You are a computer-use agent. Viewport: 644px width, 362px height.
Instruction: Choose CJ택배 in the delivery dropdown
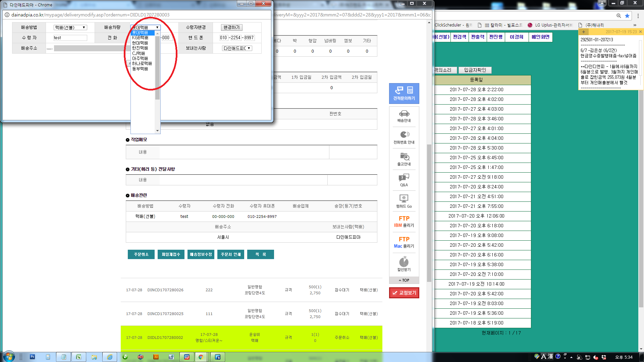pyautogui.click(x=139, y=53)
